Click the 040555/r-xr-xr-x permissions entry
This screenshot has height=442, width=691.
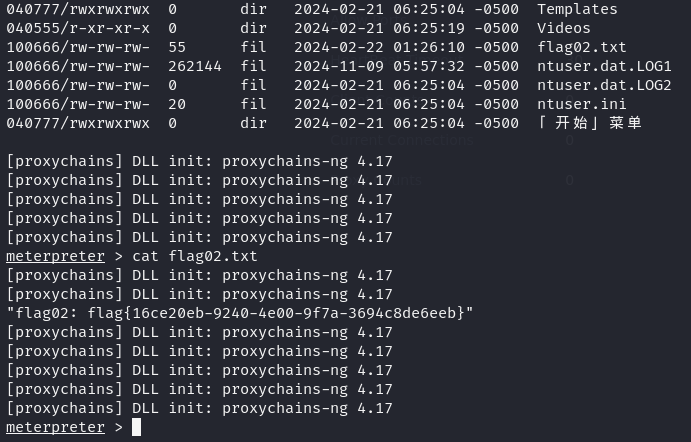coord(78,28)
